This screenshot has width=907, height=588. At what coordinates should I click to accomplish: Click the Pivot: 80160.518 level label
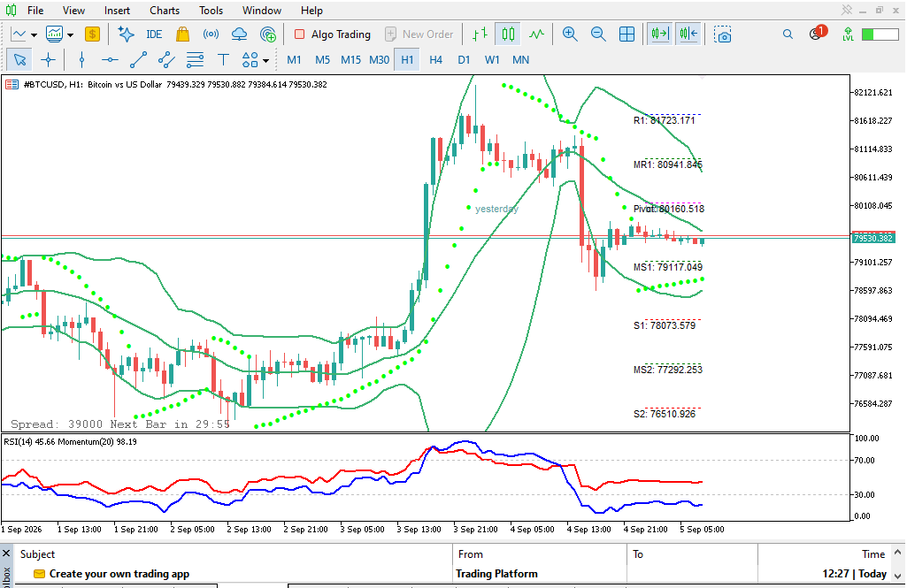tap(669, 209)
